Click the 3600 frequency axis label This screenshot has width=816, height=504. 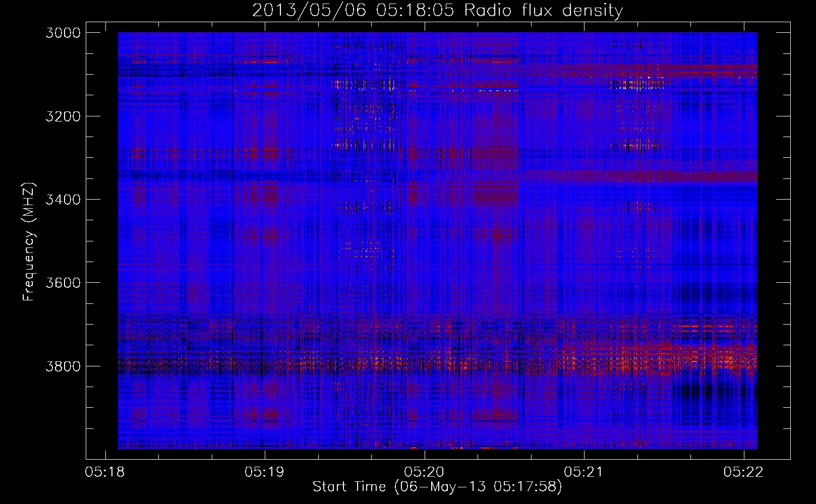pyautogui.click(x=63, y=283)
